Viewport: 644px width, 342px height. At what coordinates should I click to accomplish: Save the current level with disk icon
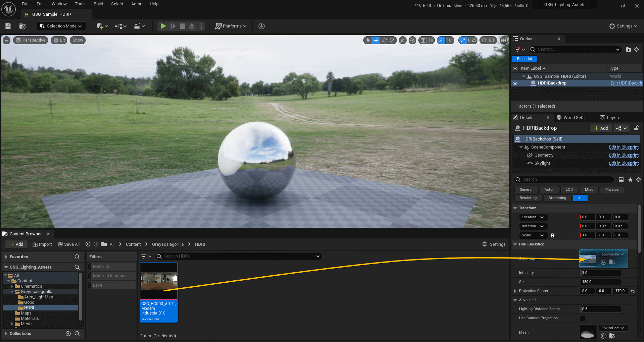[x=8, y=26]
